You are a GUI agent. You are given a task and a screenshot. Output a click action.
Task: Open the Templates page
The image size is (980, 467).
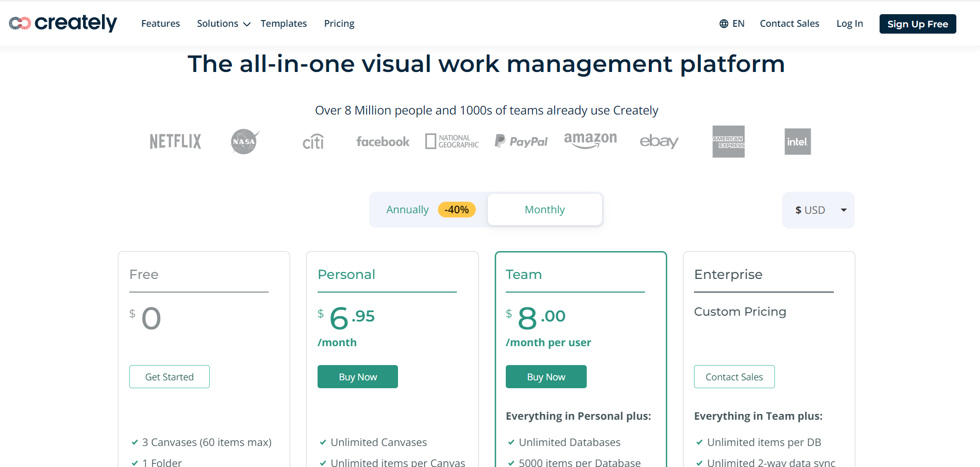283,24
